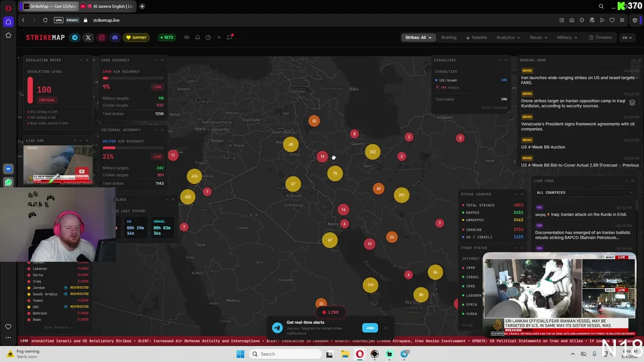Open Venezuela's President framework agreements news
Screen dimensions: 644x362
coord(578,126)
